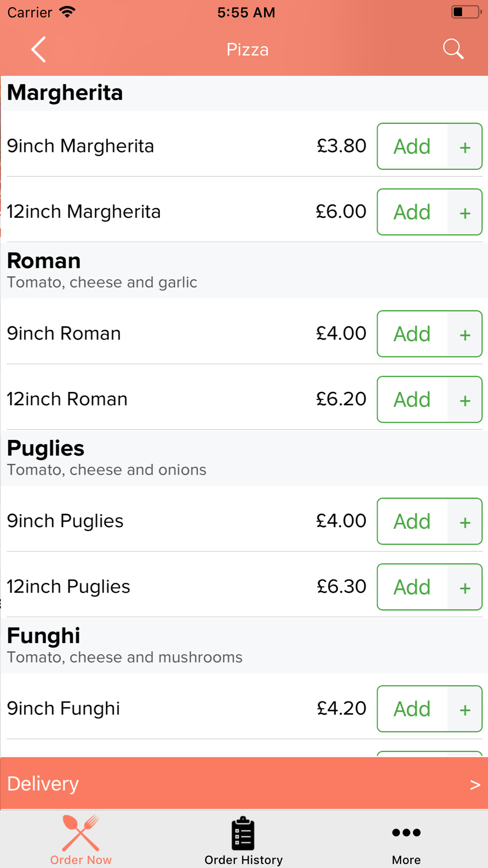This screenshot has height=868, width=488.
Task: Tap plus icon for 9inch Puglies
Action: click(465, 521)
